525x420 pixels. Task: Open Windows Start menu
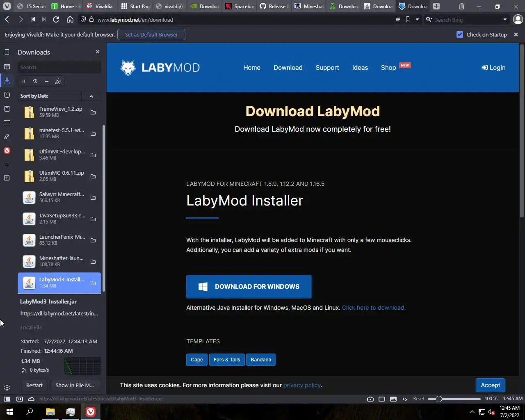coord(10,412)
